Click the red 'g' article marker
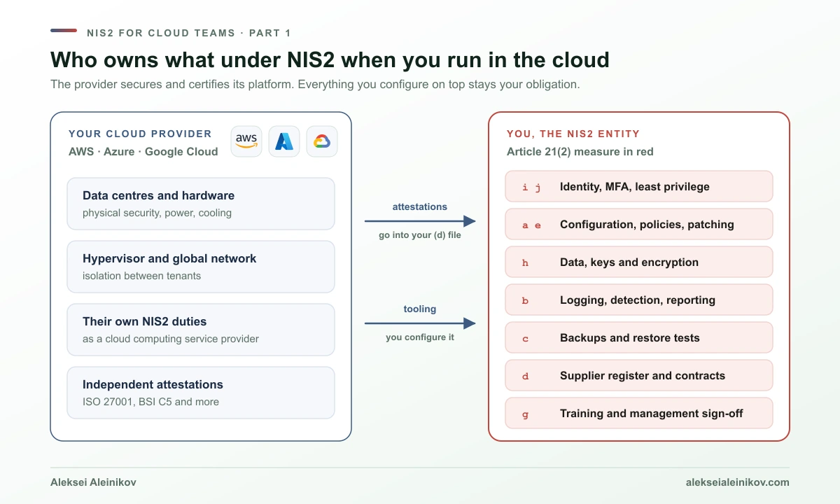This screenshot has width=840, height=504. click(526, 414)
